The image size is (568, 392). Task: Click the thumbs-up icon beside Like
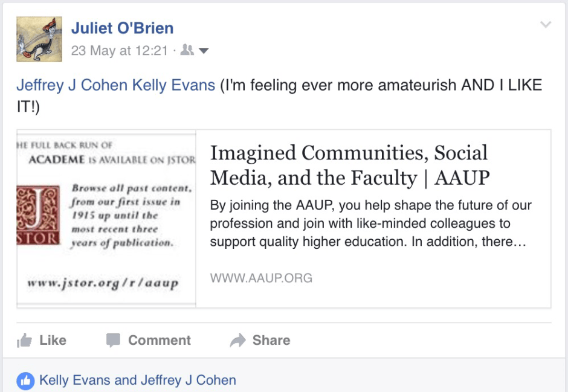(x=25, y=341)
